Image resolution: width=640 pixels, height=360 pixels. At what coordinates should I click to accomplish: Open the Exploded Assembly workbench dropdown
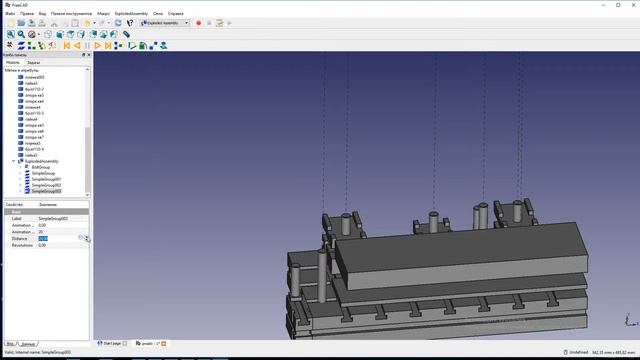tap(164, 23)
